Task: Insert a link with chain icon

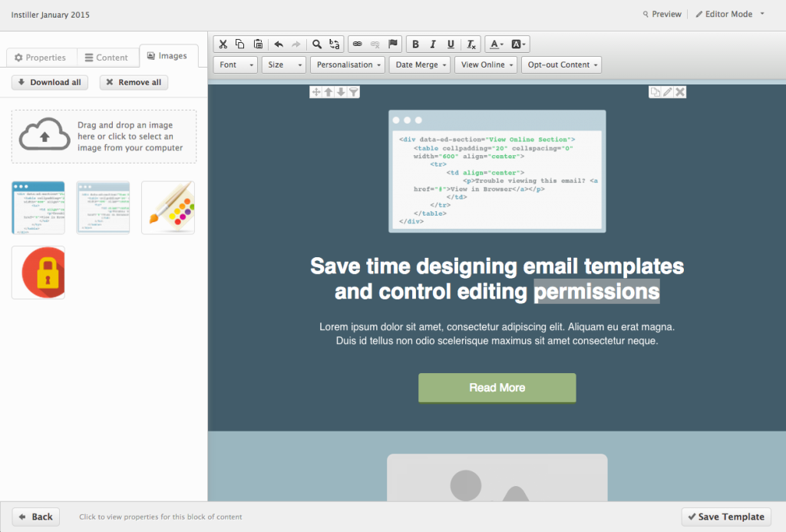Action: [x=358, y=44]
